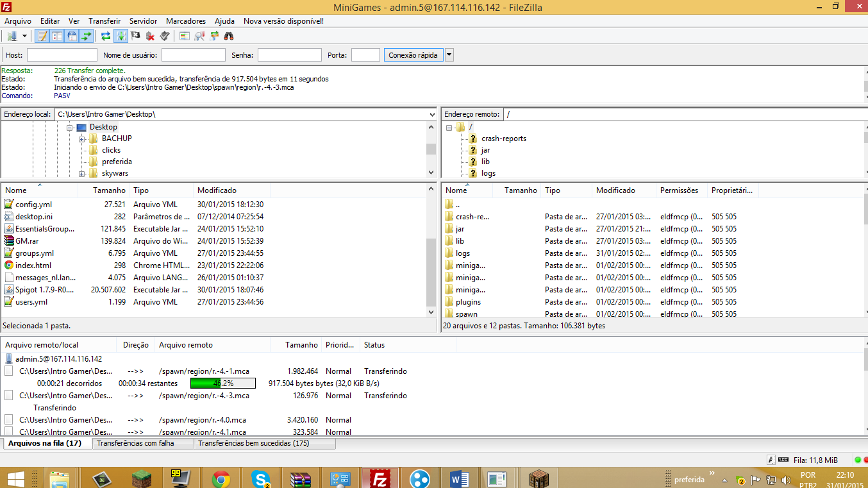Select the clicks folder in local tree

click(111, 150)
